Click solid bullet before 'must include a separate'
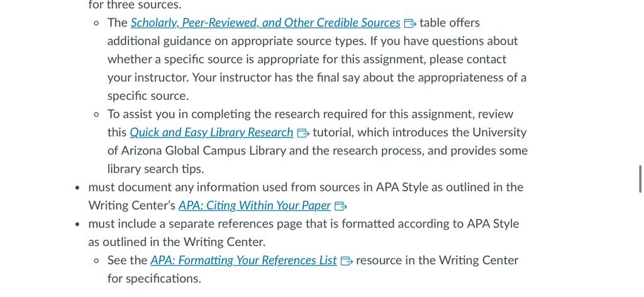This screenshot has width=644, height=297. (x=77, y=224)
